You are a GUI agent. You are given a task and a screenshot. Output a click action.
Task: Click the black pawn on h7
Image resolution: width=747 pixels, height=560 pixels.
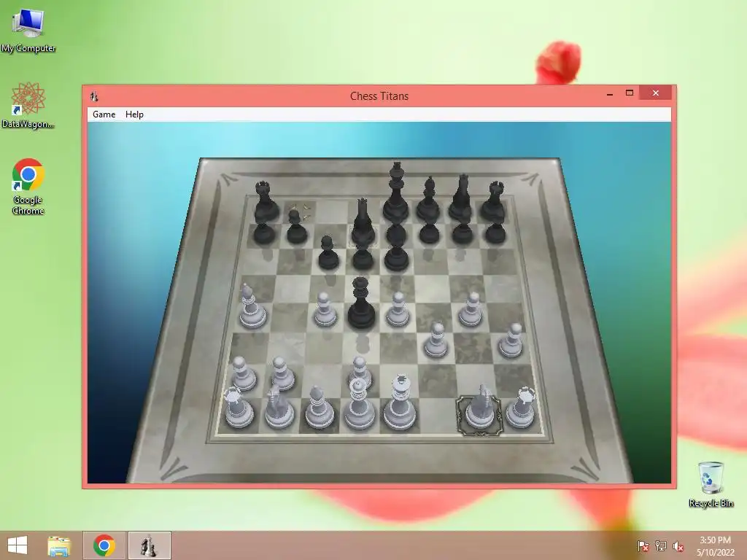495,233
